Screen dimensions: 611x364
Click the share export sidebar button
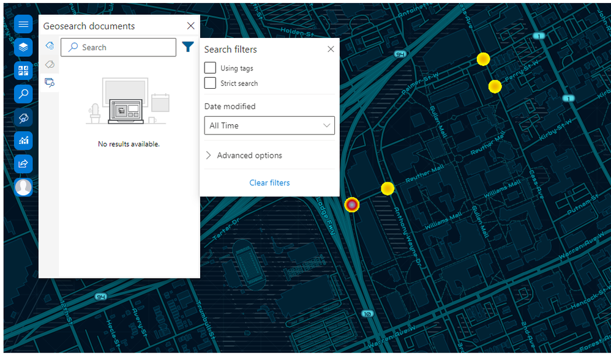coord(23,163)
